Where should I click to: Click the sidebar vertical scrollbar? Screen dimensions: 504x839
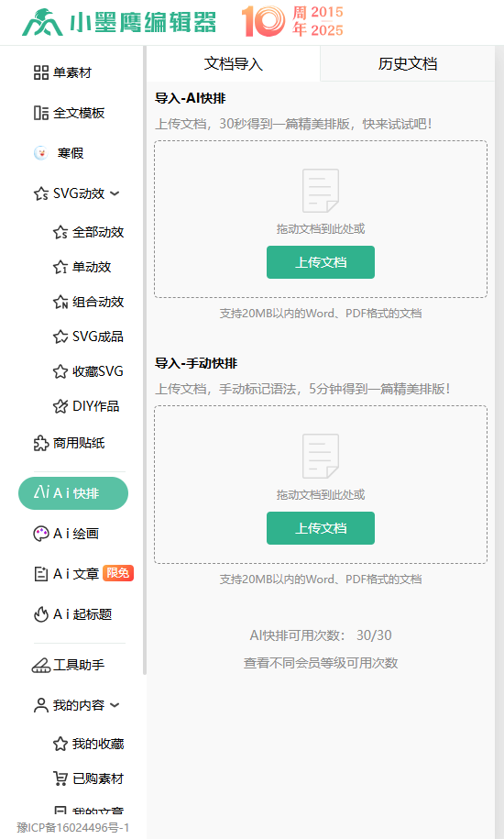pyautogui.click(x=144, y=360)
